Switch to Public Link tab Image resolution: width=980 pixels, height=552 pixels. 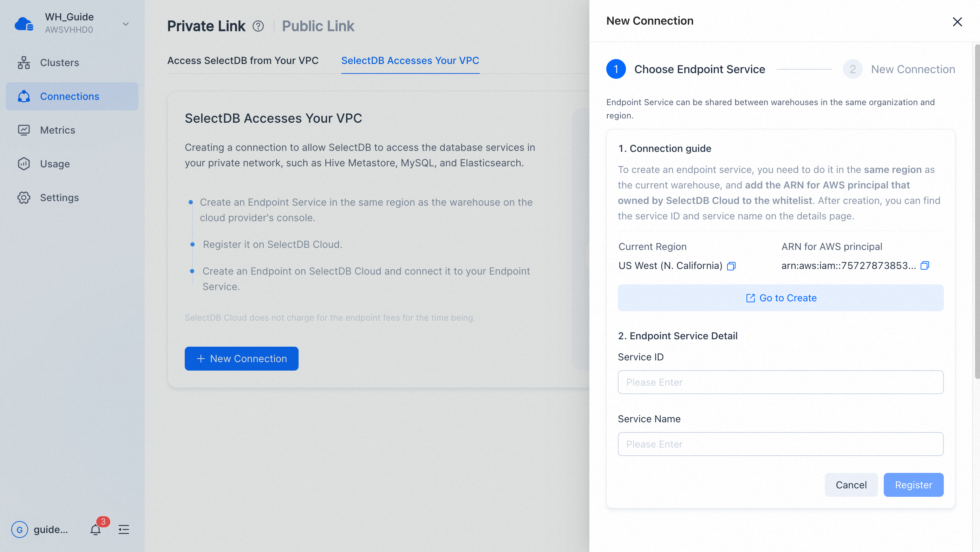(x=318, y=26)
